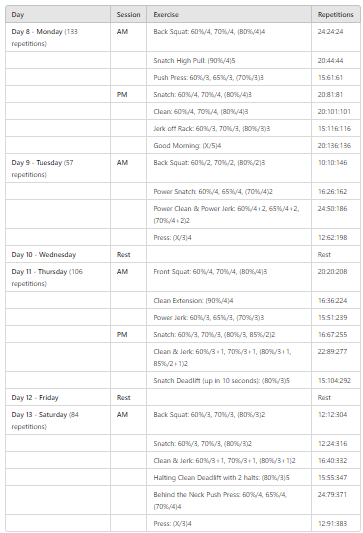Click the Repetitions column header
This screenshot has width=363, height=533.
coord(336,15)
